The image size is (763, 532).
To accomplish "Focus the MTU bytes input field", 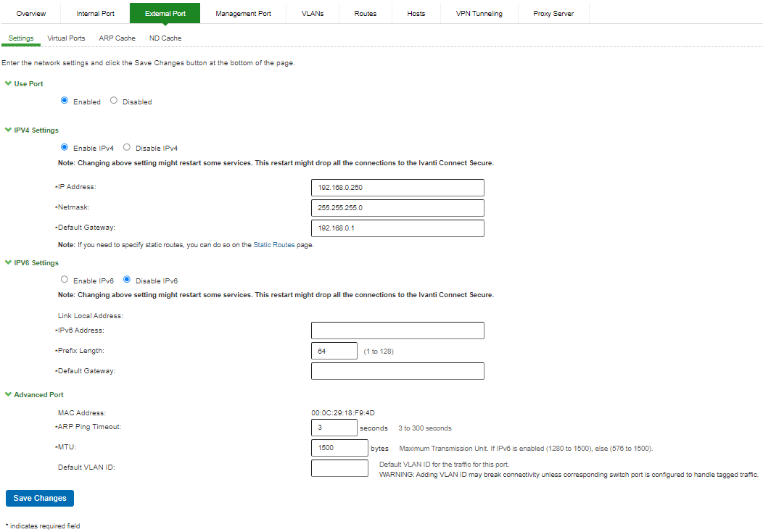I will (x=339, y=448).
